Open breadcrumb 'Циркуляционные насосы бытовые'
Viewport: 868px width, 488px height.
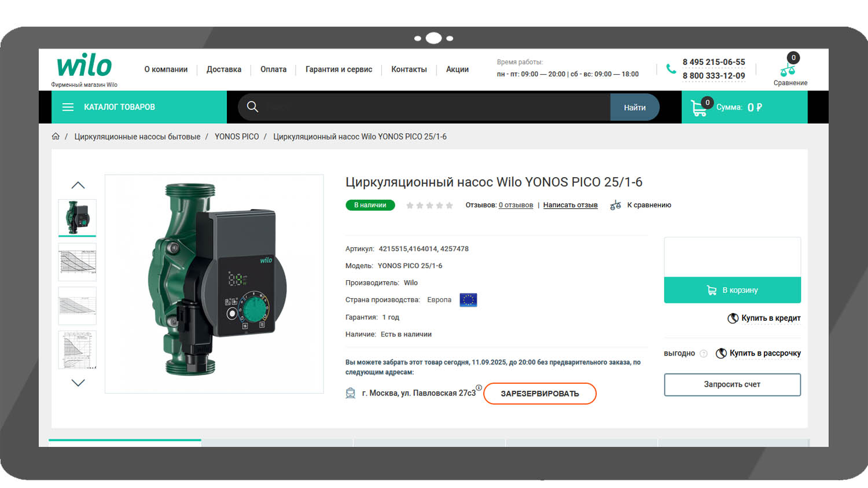point(137,137)
